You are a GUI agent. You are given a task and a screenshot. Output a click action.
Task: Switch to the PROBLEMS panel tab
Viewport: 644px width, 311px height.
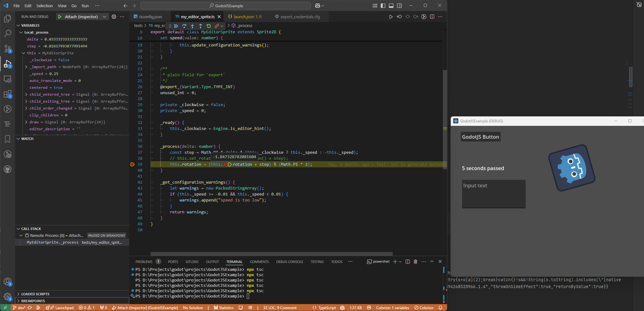click(x=144, y=262)
